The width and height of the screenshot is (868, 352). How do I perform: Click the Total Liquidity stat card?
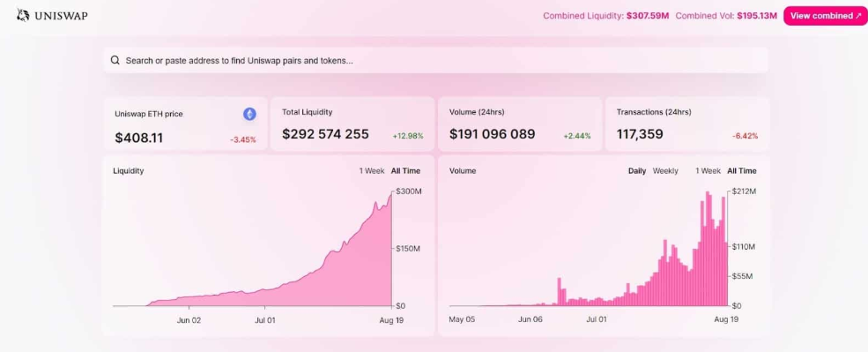[x=352, y=124]
